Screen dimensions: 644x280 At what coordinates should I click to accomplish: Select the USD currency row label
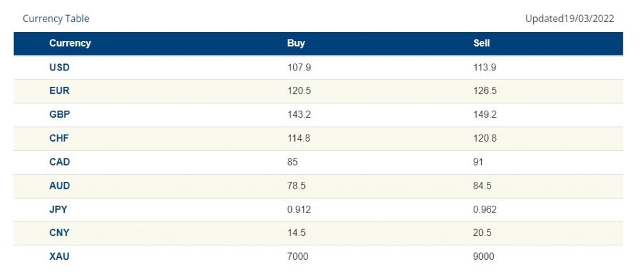pyautogui.click(x=59, y=67)
